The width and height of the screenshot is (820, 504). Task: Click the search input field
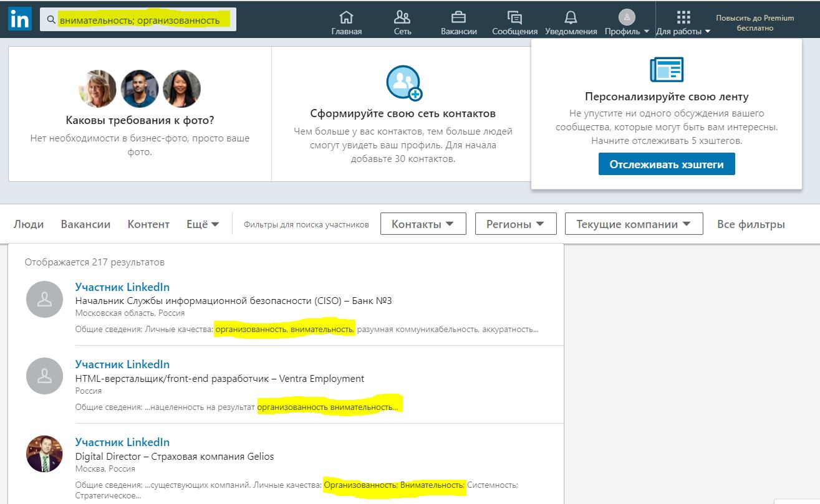pyautogui.click(x=143, y=20)
